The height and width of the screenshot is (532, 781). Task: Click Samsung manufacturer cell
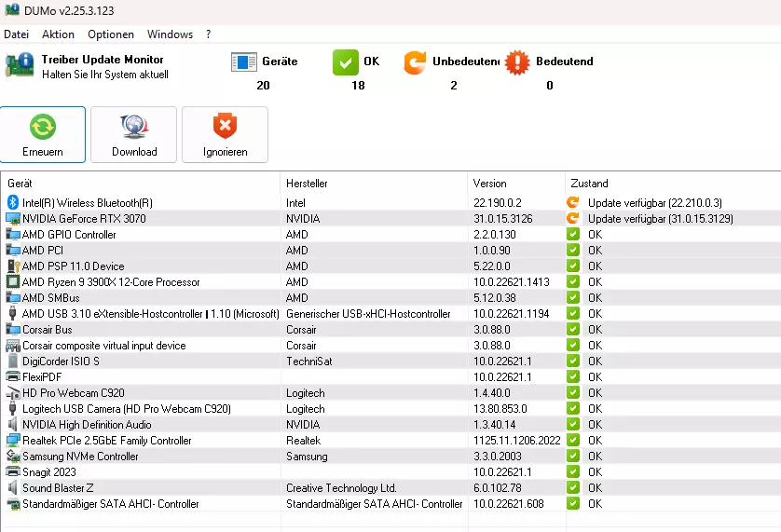(x=307, y=457)
